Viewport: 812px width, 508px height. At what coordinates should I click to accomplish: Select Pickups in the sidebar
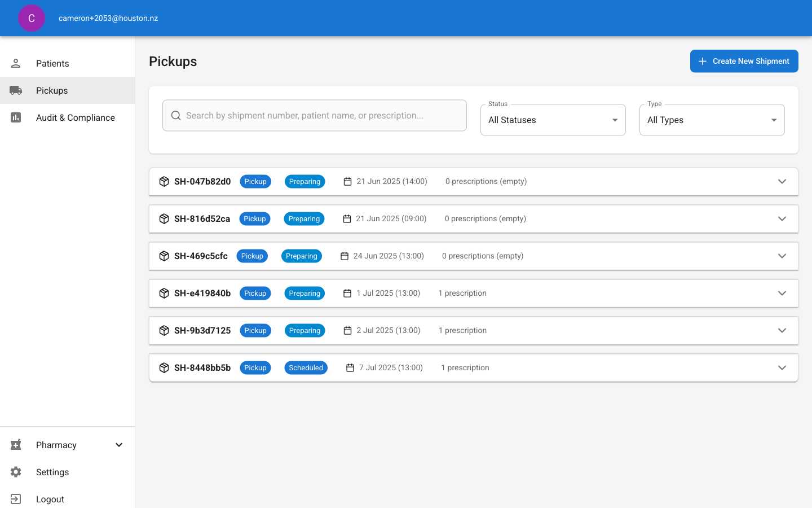68,90
